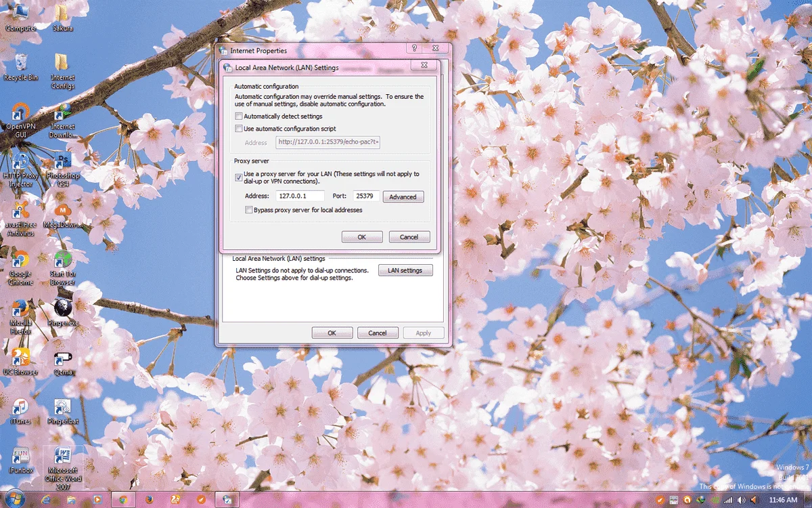The height and width of the screenshot is (508, 812).
Task: Open Windows Explorer from the taskbar
Action: 72,499
